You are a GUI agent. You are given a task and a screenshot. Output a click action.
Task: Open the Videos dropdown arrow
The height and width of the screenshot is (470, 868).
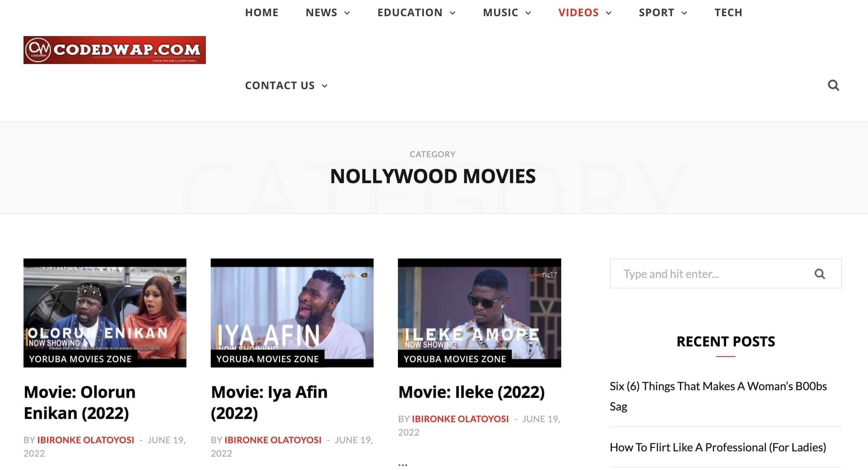point(609,13)
